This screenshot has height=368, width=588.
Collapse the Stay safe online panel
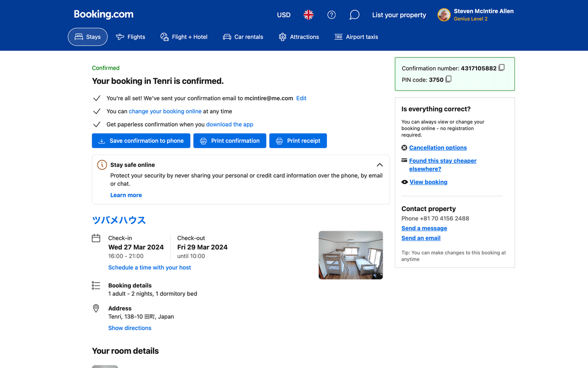click(380, 165)
